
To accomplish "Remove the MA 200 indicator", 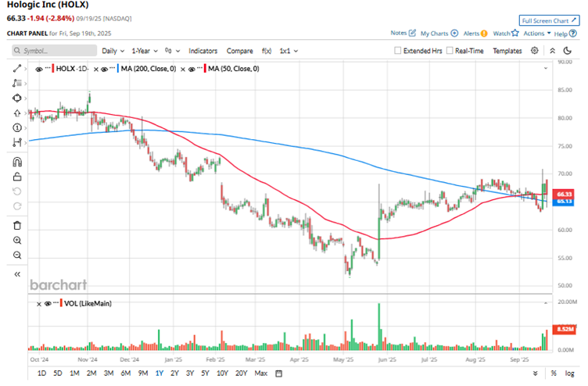I will pos(96,69).
